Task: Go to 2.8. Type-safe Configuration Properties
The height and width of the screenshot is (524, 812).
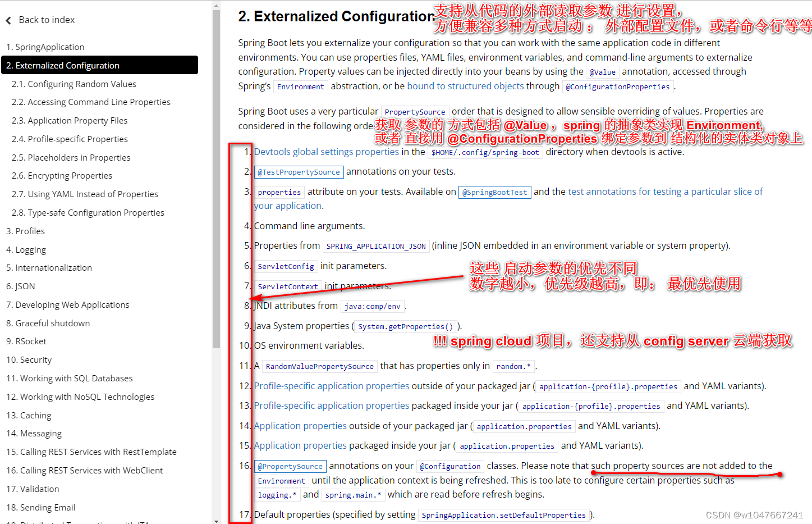Action: 88,213
